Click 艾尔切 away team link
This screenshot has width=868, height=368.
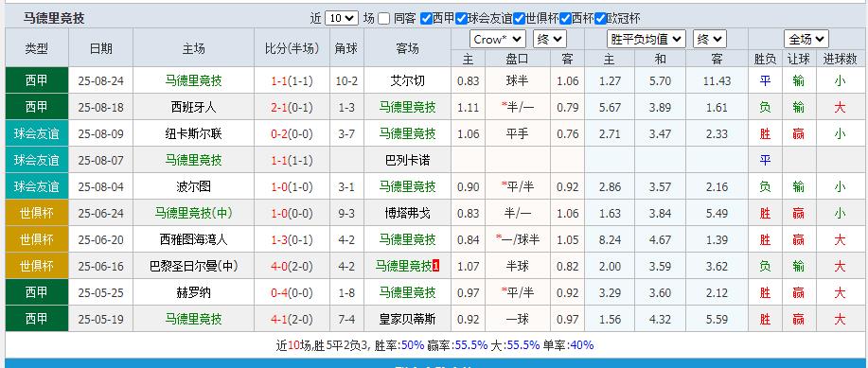tap(407, 80)
